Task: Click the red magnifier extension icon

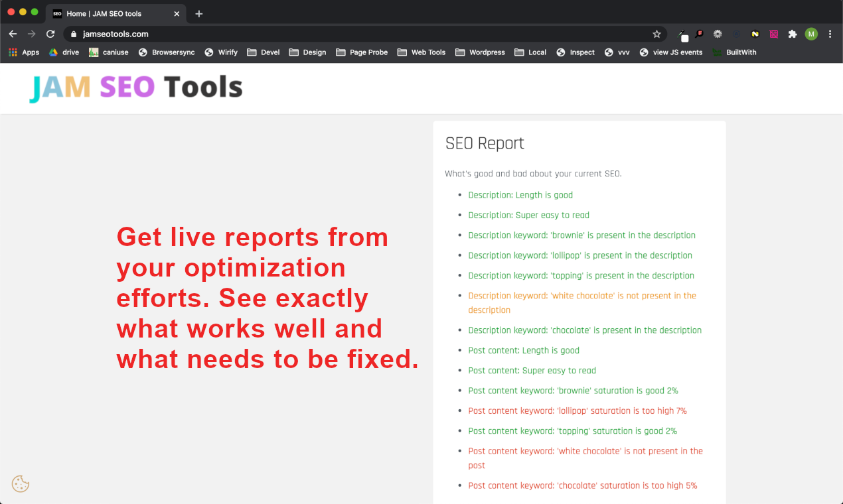Action: click(x=699, y=34)
